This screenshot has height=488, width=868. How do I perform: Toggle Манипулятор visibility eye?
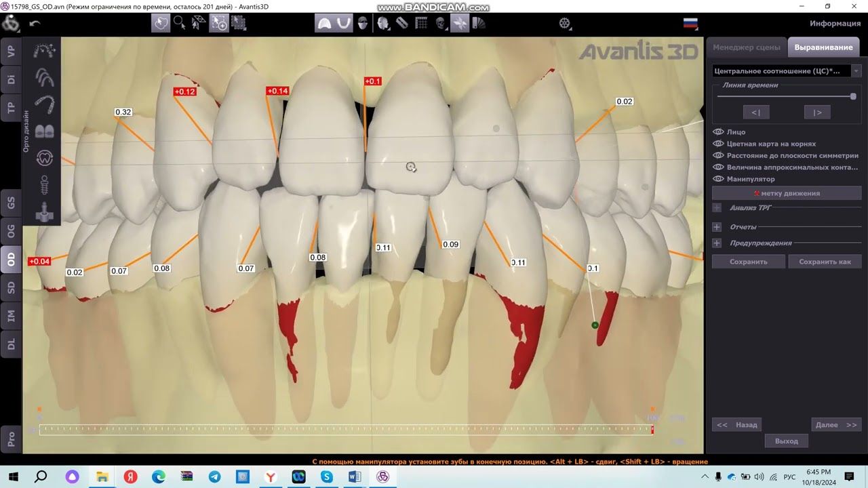point(718,179)
